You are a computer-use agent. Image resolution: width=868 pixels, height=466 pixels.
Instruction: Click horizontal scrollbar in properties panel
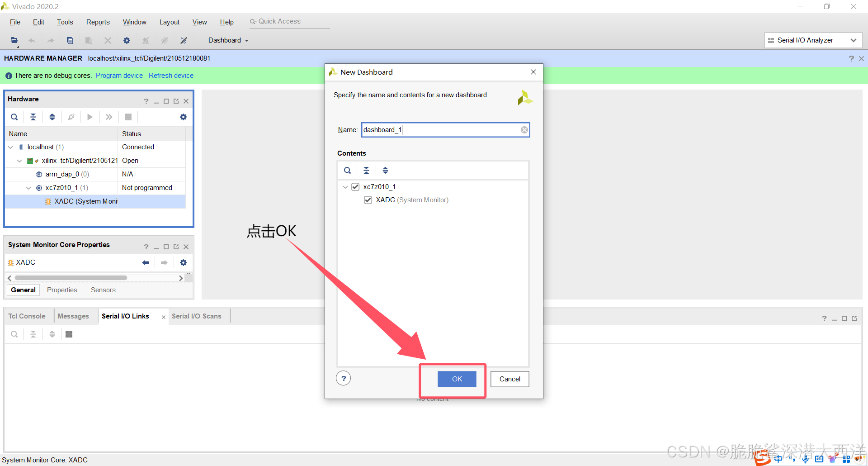pyautogui.click(x=71, y=278)
